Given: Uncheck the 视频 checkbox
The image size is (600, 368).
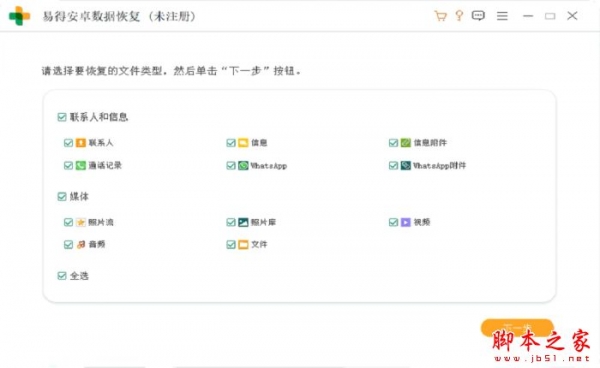Looking at the screenshot, I should coord(393,222).
